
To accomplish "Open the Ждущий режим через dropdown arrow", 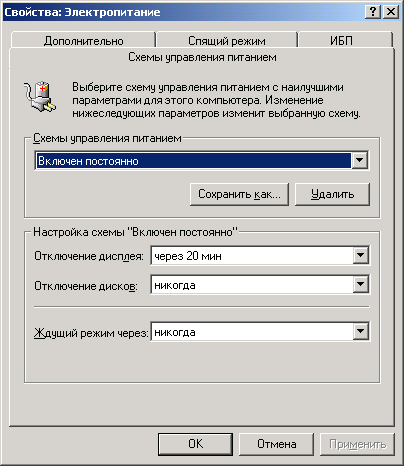I will click(x=360, y=331).
